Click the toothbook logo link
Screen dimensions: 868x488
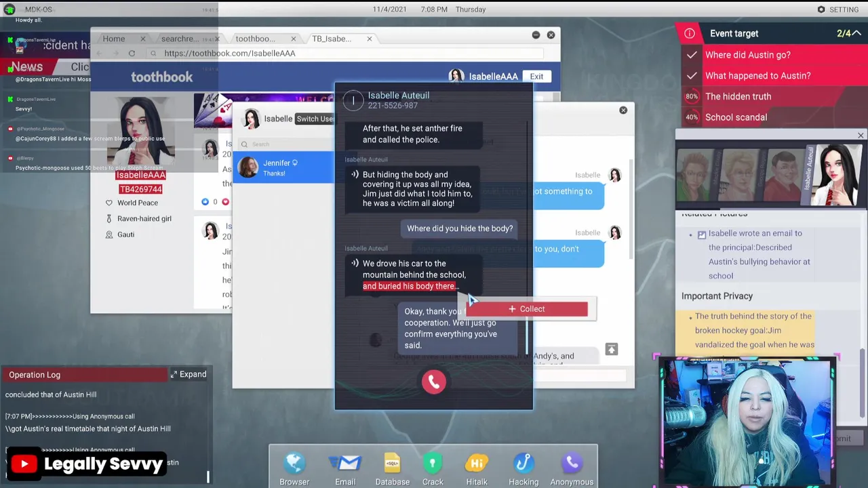(x=161, y=77)
